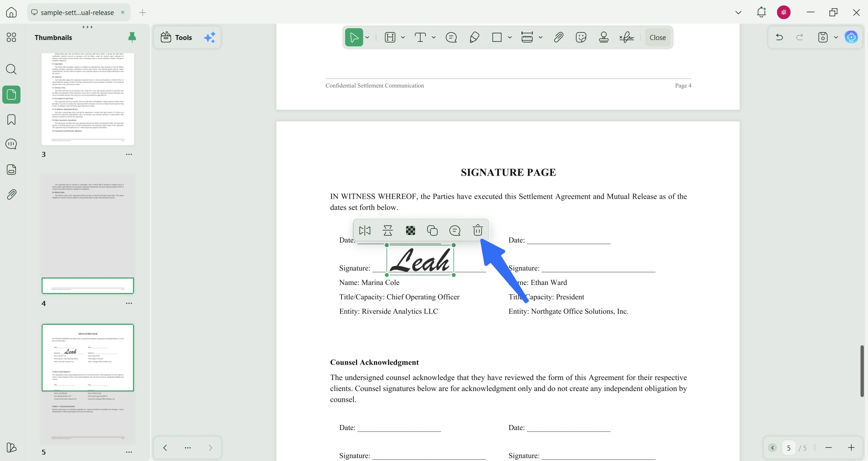This screenshot has height=461, width=868.
Task: Open the search panel in sidebar
Action: click(x=11, y=70)
